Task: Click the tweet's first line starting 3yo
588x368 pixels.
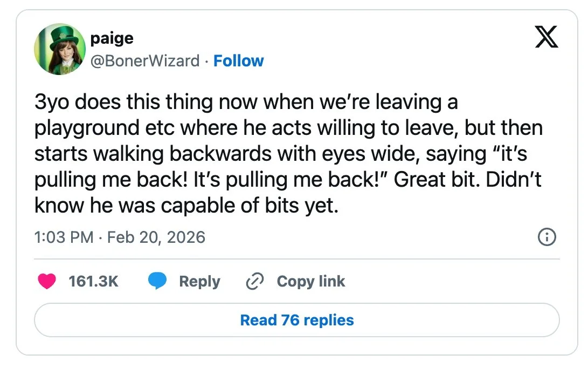Action: point(246,102)
